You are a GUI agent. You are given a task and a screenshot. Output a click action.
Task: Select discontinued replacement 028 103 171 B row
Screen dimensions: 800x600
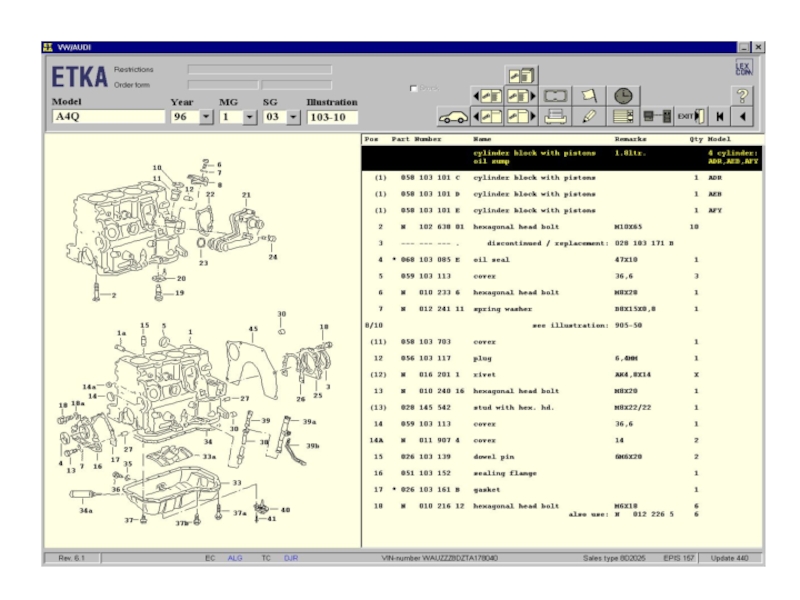[562, 243]
